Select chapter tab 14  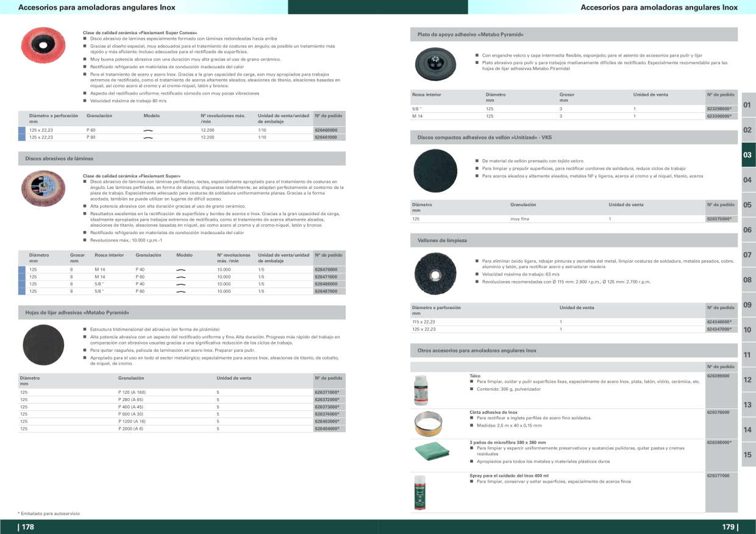(748, 430)
